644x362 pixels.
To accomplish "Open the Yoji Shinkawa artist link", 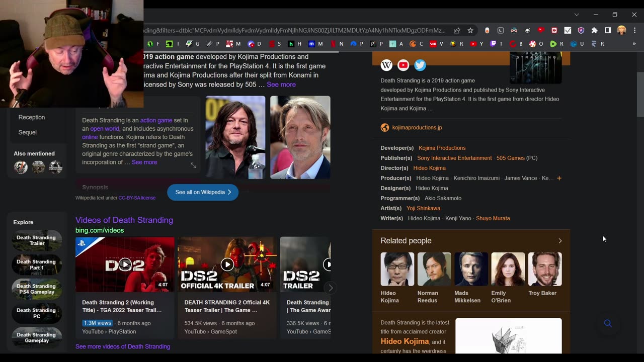I will pos(423,208).
